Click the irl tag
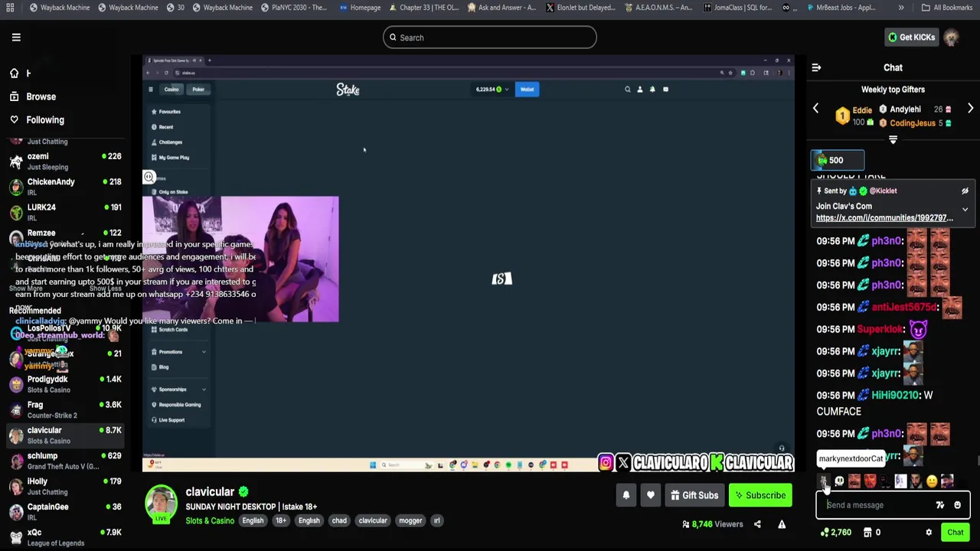 point(437,521)
